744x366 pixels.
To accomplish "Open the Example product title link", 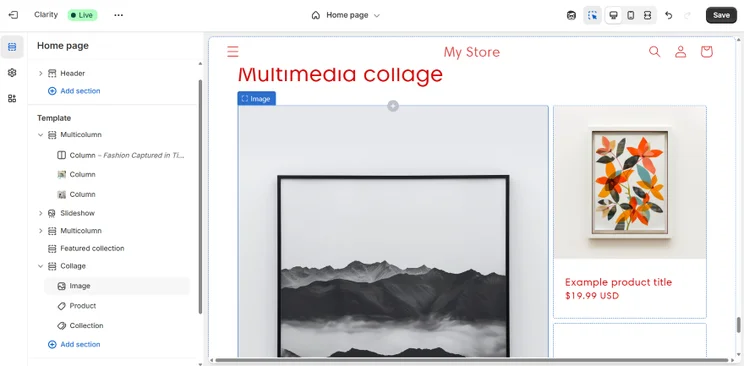I will coord(618,282).
